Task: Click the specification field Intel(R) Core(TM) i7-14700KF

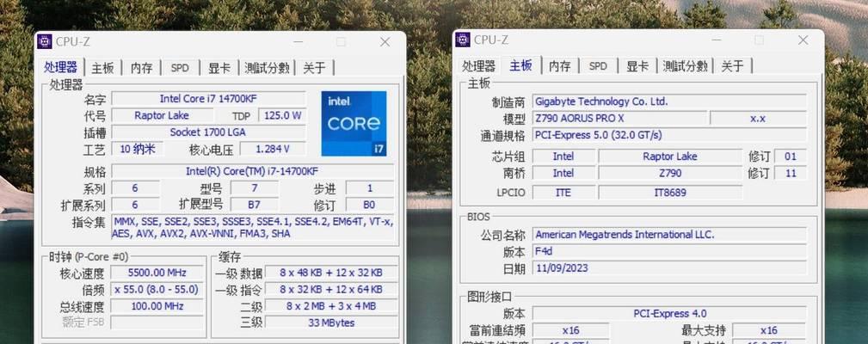Action: [252, 171]
